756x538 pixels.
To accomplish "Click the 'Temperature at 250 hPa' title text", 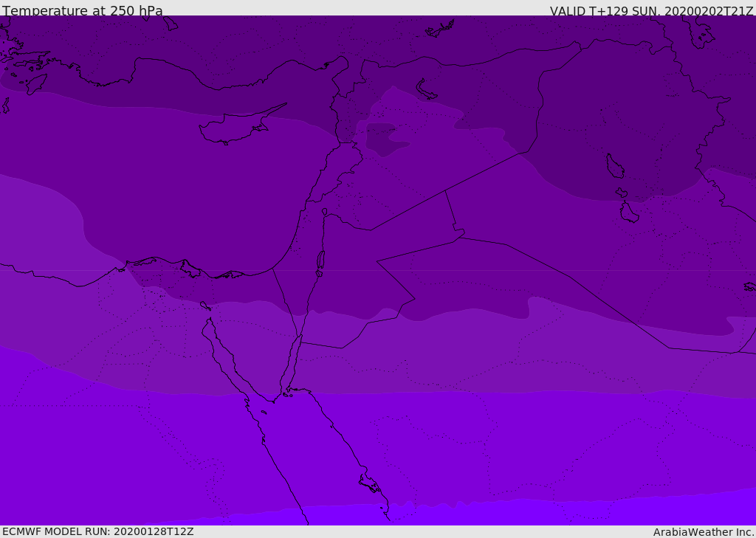I will point(83,10).
